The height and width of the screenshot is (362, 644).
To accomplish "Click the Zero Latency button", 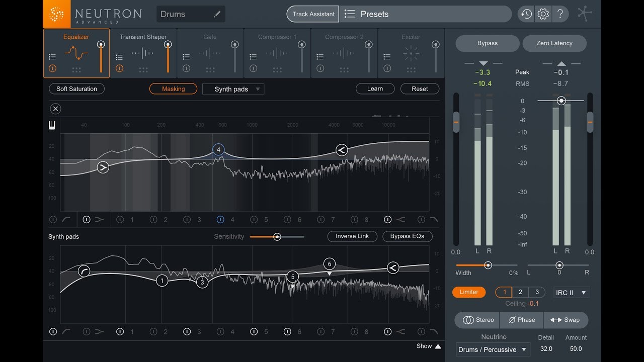I will click(x=554, y=43).
